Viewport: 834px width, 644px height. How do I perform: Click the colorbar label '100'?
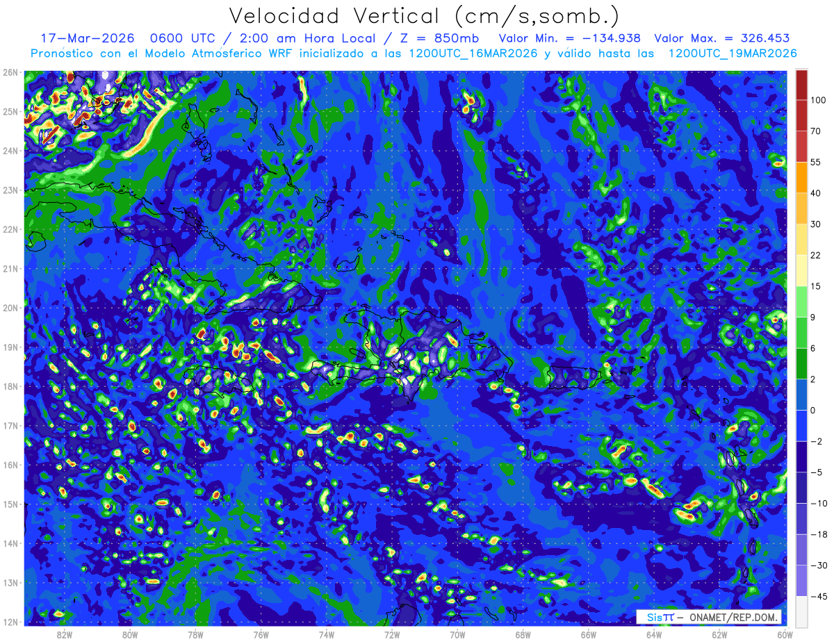pos(818,101)
